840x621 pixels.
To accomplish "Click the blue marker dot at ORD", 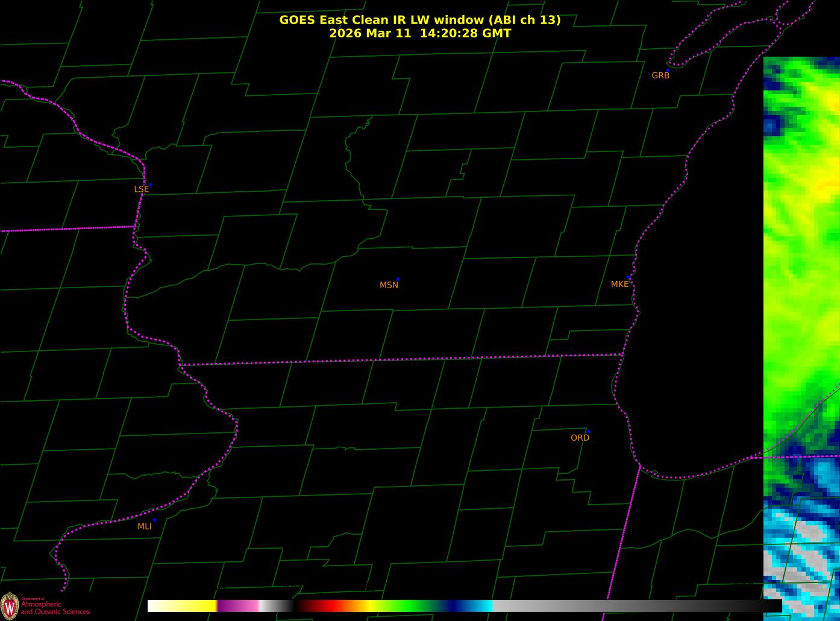I will (x=588, y=432).
